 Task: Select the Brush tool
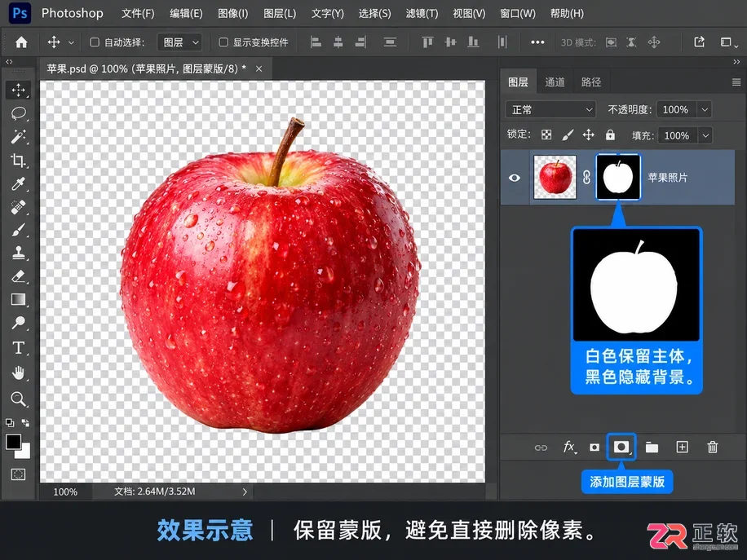[x=18, y=230]
